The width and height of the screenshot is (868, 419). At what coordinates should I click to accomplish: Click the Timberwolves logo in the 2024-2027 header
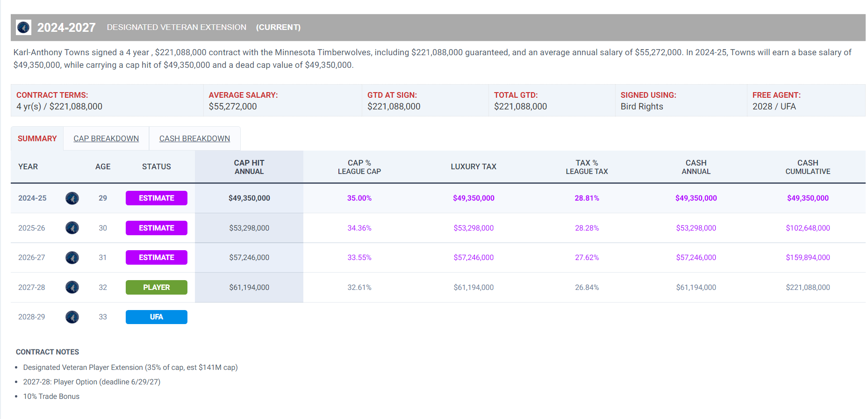click(x=23, y=27)
